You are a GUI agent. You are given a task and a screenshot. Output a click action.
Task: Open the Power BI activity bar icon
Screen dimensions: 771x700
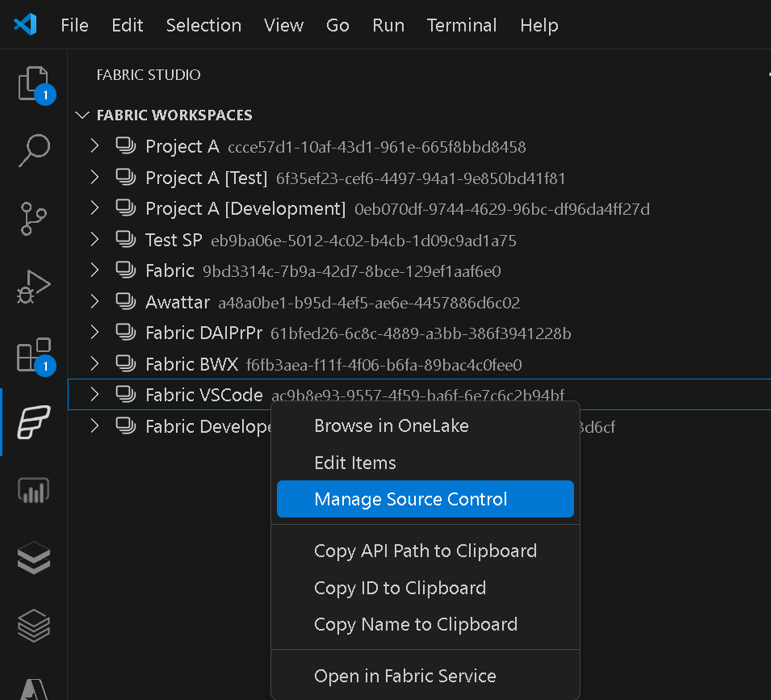[34, 490]
